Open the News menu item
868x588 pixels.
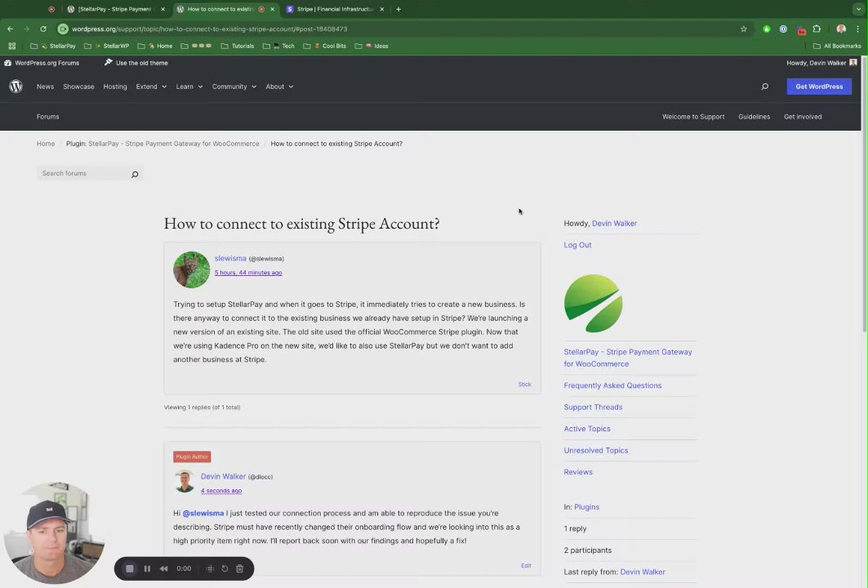(46, 87)
